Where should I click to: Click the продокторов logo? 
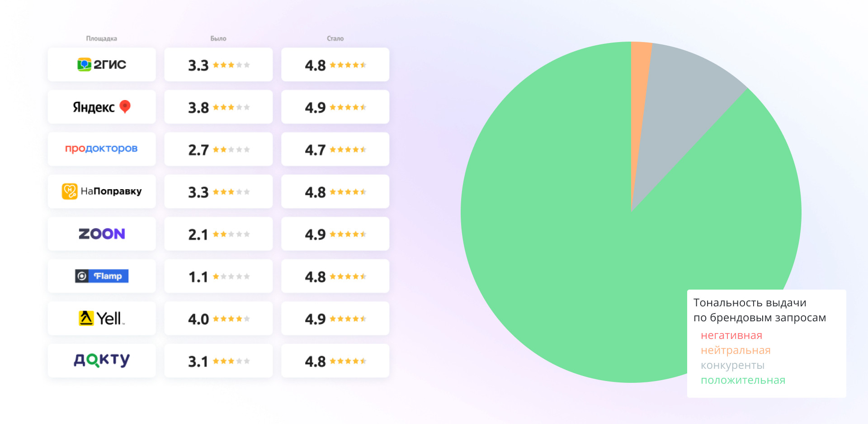pos(101,149)
